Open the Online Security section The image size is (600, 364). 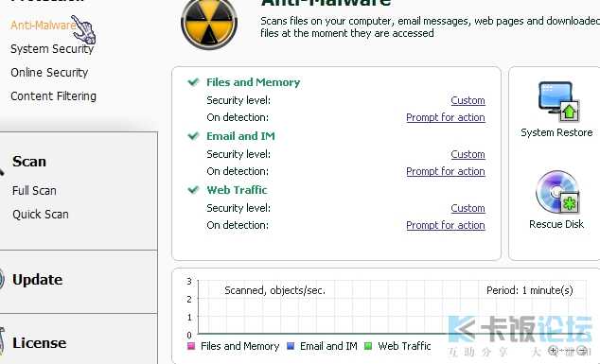point(49,72)
